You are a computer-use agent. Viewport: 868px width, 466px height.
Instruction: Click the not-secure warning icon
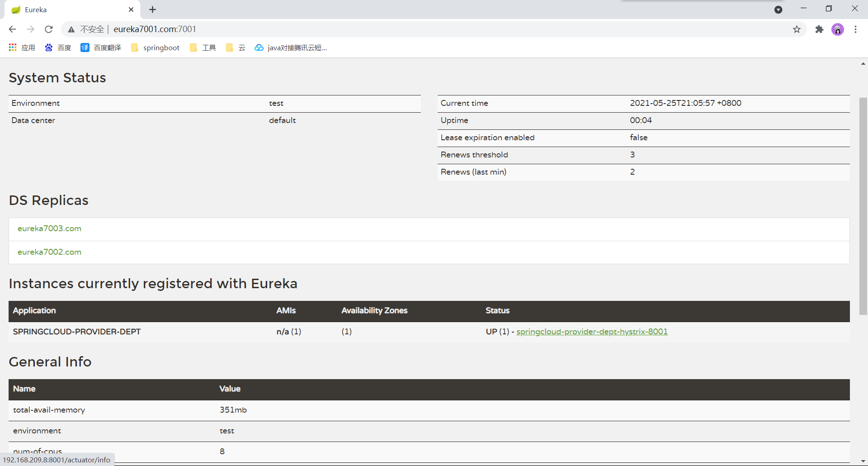click(x=71, y=29)
